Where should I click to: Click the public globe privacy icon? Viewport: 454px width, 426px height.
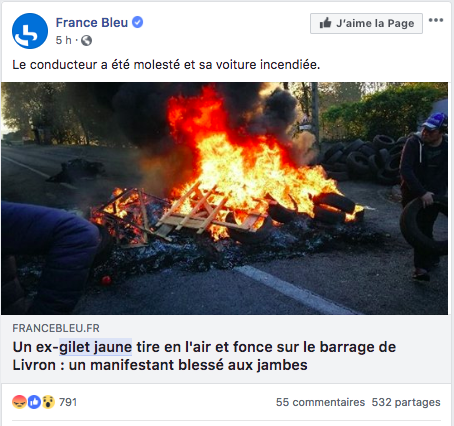[86, 40]
